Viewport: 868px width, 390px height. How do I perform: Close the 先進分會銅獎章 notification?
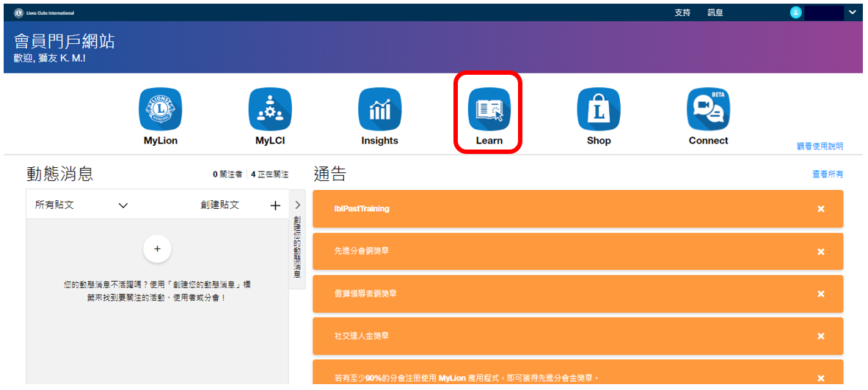pos(820,251)
